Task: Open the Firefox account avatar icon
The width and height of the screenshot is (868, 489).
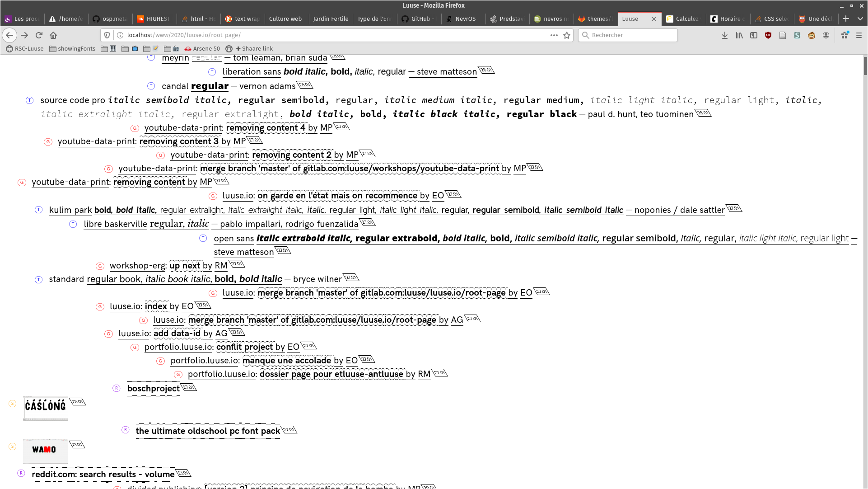Action: click(x=826, y=35)
